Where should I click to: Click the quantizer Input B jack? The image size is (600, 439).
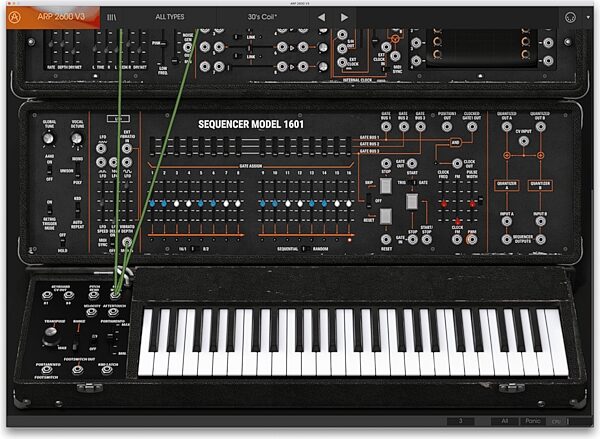click(x=540, y=221)
